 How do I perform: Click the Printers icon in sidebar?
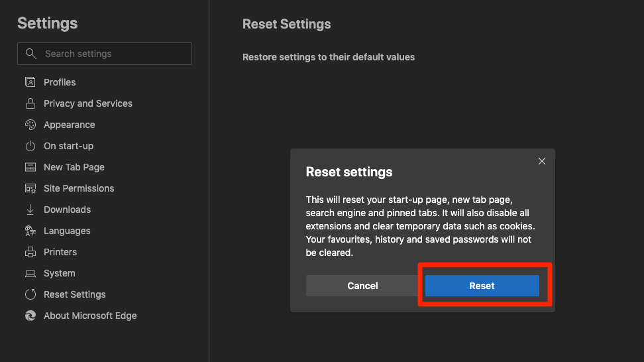[x=30, y=252]
